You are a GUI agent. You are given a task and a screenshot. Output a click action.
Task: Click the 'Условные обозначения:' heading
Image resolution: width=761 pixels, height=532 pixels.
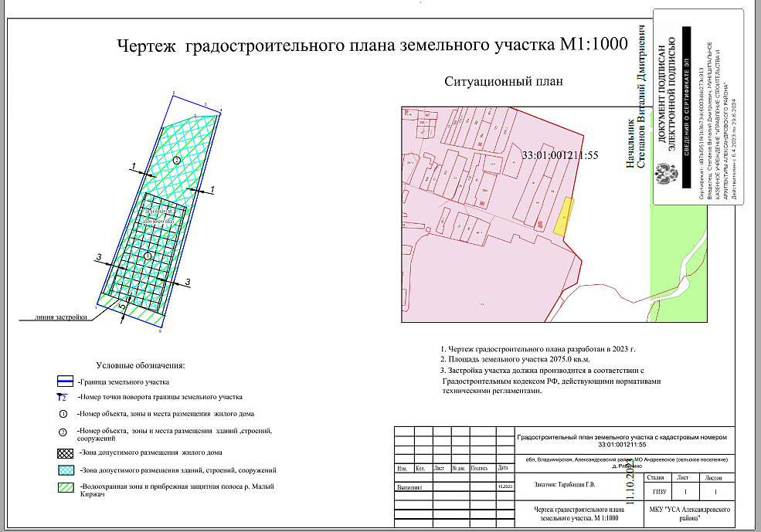pos(141,366)
